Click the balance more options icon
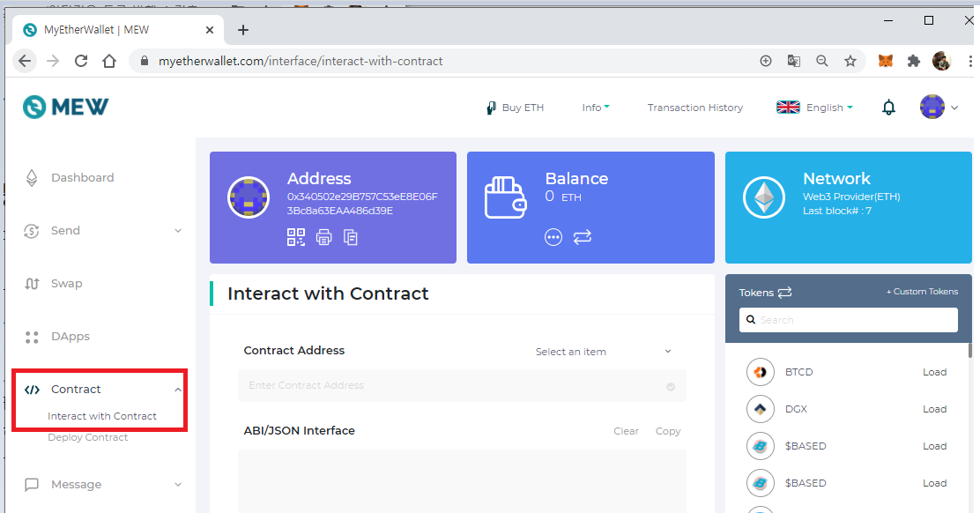Image resolution: width=980 pixels, height=513 pixels. tap(553, 237)
